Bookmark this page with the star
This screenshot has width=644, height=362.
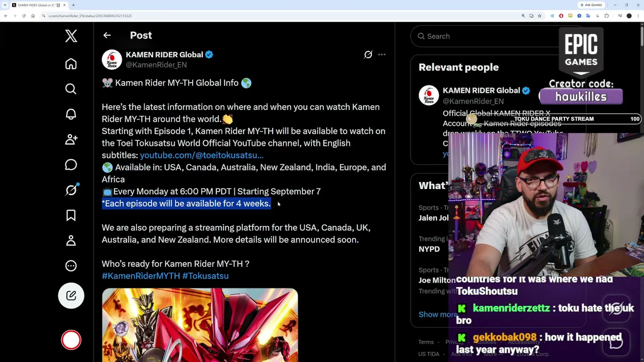[x=539, y=16]
